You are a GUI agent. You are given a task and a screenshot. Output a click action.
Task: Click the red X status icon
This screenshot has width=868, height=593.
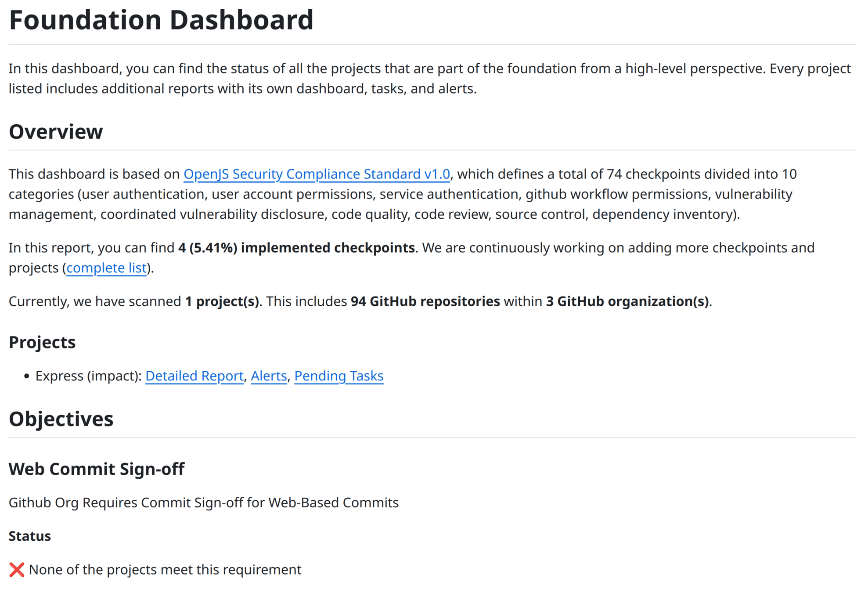click(x=17, y=570)
